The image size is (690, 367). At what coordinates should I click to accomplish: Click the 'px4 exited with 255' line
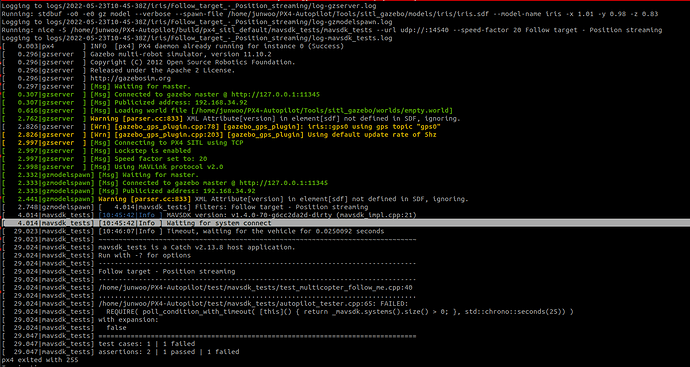pyautogui.click(x=40, y=360)
